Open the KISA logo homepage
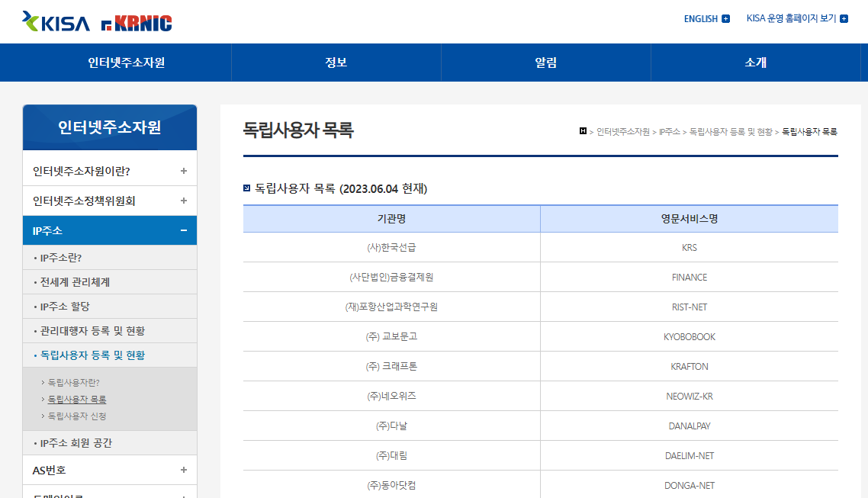The height and width of the screenshot is (498, 868). click(56, 21)
